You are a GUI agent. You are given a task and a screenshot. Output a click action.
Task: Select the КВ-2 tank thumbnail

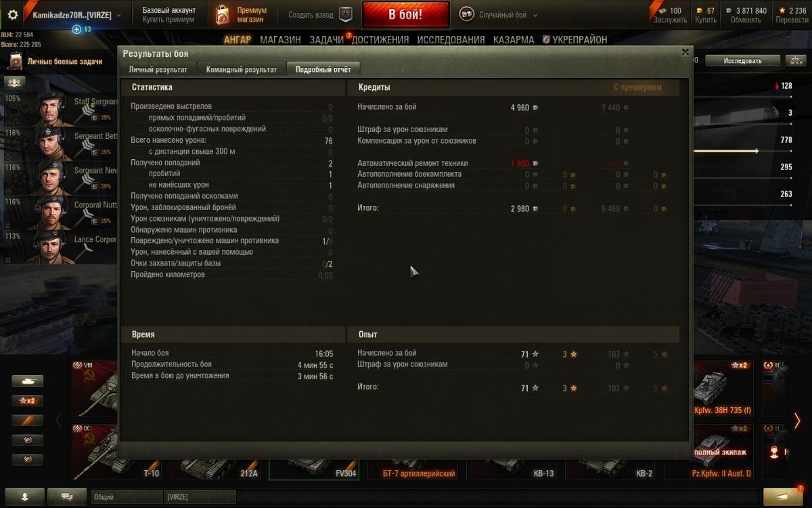click(x=613, y=453)
